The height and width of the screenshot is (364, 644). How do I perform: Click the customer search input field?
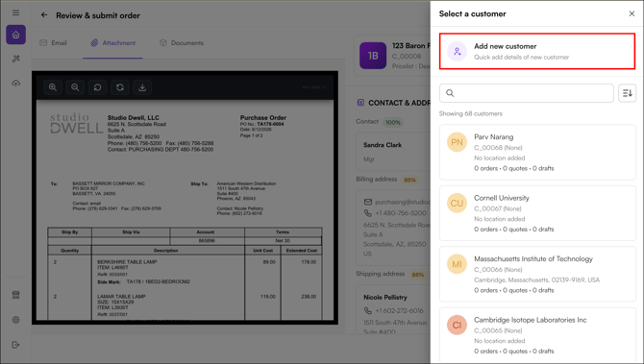[527, 93]
